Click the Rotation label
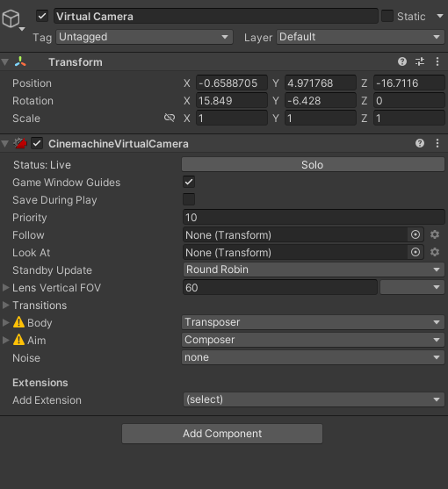Image resolution: width=448 pixels, height=489 pixels. (x=33, y=100)
